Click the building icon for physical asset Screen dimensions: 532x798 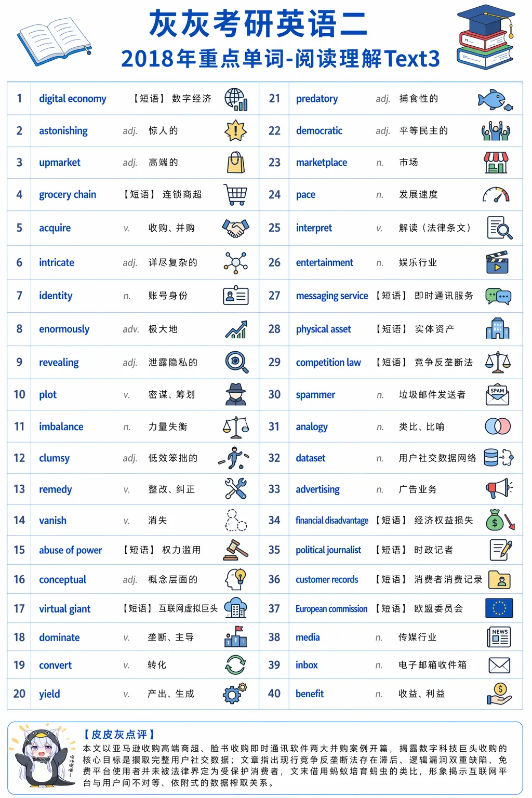[x=498, y=328]
